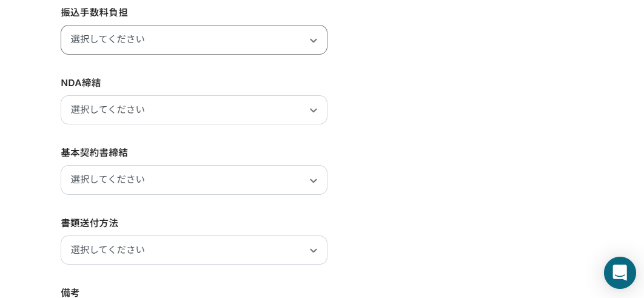
Task: Click 選択してください placeholder under 書類送付方法
Action: [x=107, y=250]
